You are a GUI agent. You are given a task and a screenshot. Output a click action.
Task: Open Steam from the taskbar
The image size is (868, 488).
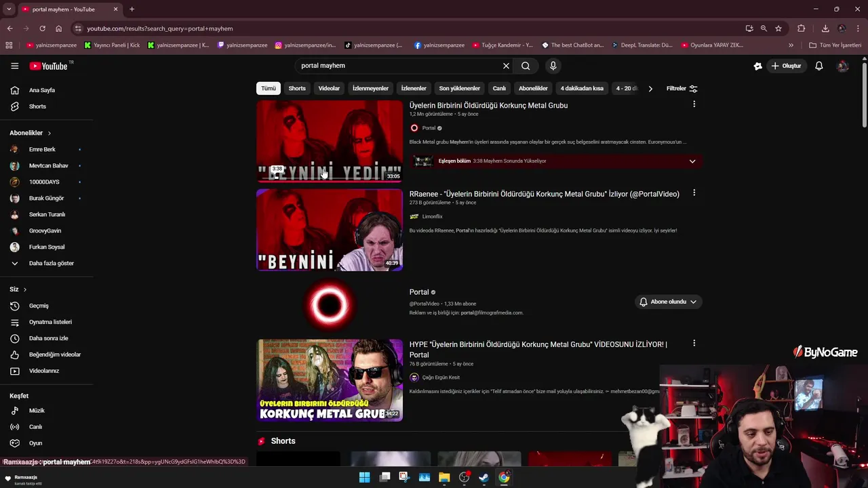(484, 477)
